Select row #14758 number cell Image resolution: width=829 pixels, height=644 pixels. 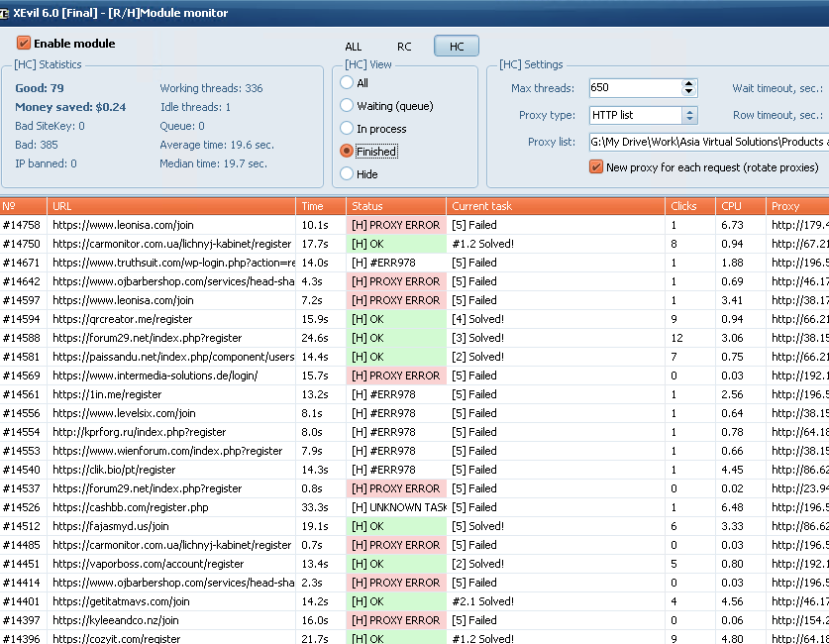click(x=23, y=225)
